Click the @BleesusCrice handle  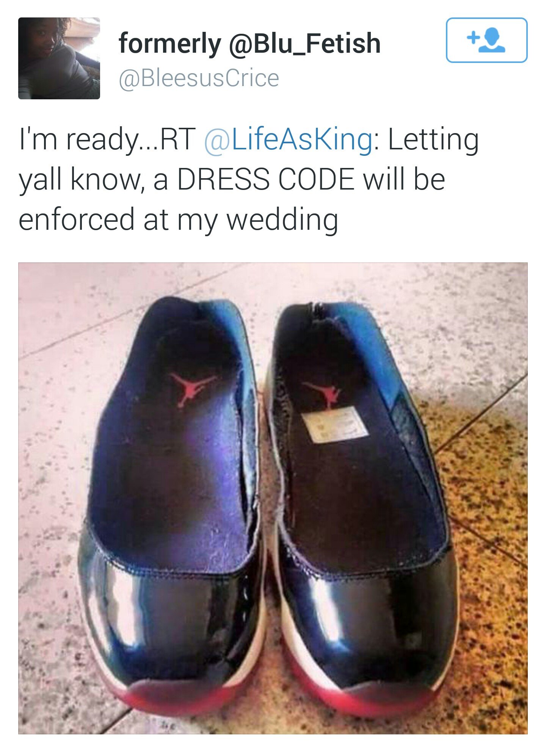(x=199, y=78)
